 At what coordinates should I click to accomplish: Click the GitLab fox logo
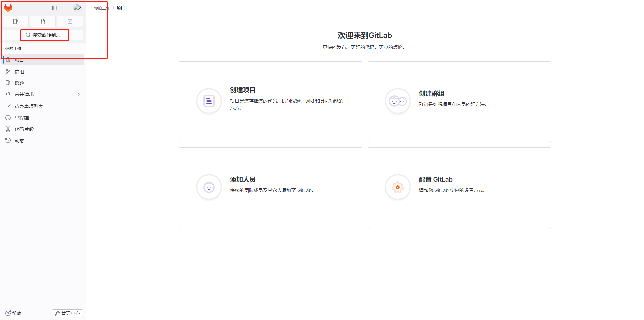click(x=8, y=8)
